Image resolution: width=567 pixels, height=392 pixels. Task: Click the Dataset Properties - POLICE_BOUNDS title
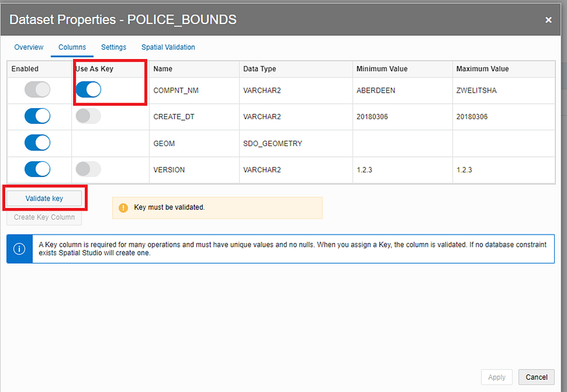pos(123,19)
